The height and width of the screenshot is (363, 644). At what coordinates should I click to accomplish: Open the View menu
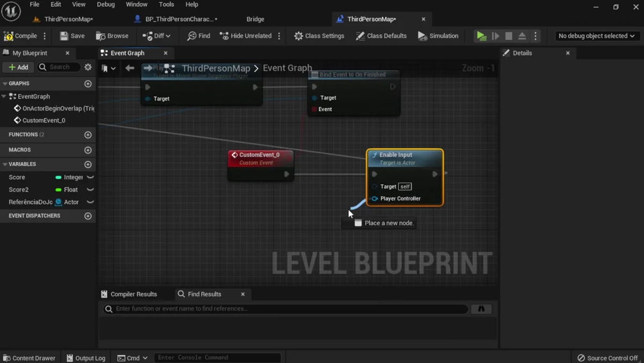pos(78,4)
